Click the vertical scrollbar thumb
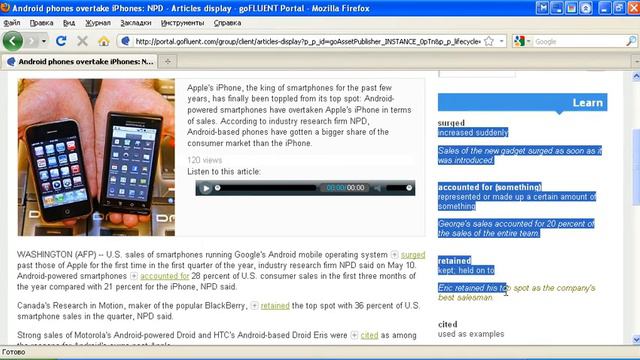640x360 pixels. pos(636,167)
